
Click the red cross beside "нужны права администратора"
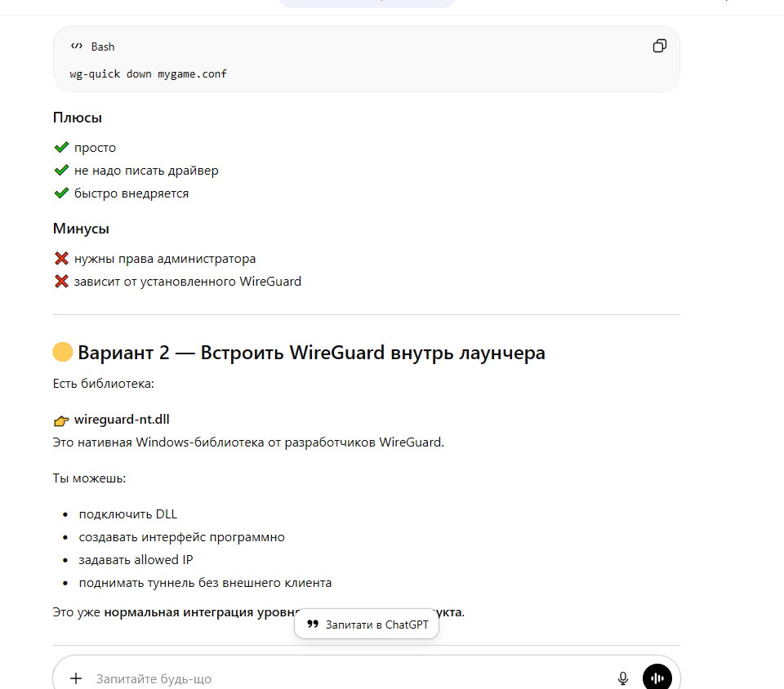pyautogui.click(x=61, y=259)
